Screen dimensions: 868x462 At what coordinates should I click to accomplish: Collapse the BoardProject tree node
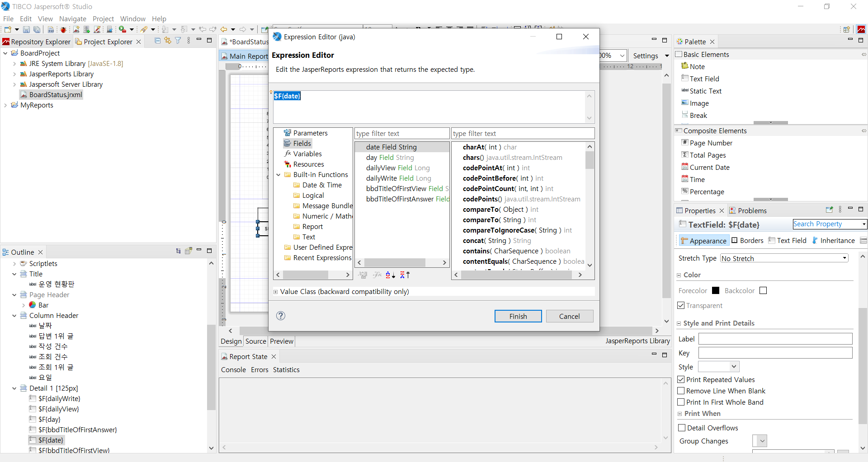tap(5, 53)
